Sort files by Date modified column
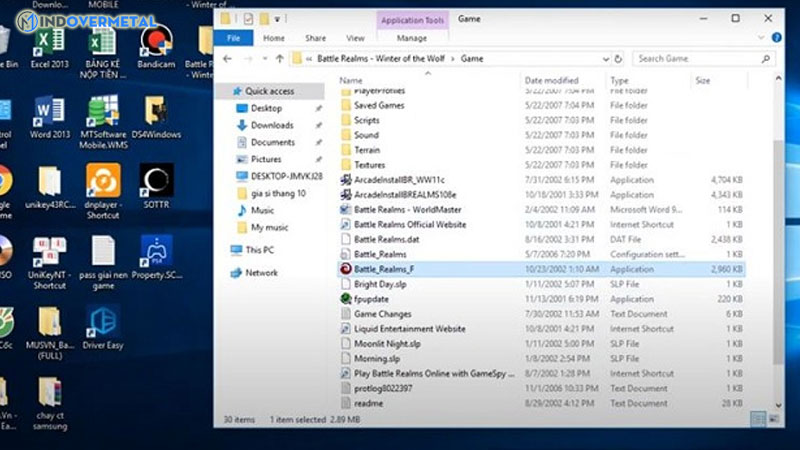The height and width of the screenshot is (450, 800). point(553,80)
